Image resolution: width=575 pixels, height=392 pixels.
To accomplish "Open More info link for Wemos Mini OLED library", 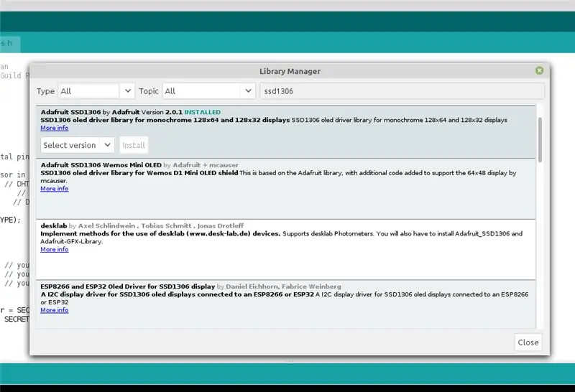I will click(55, 189).
